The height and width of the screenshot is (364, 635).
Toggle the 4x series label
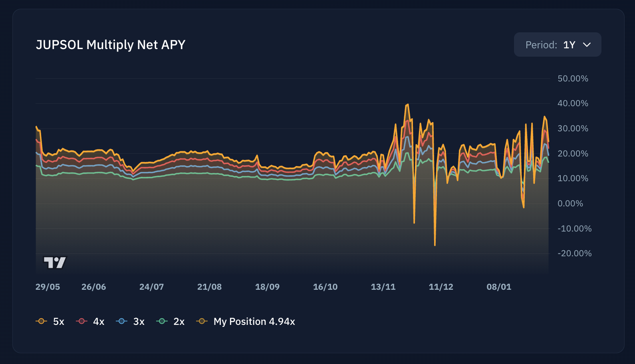click(99, 322)
